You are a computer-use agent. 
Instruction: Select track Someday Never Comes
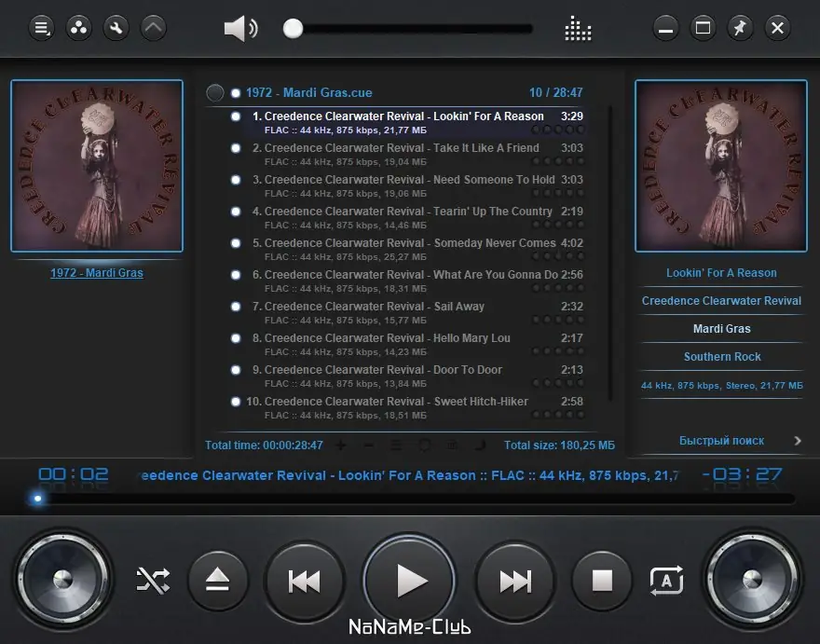tap(413, 249)
